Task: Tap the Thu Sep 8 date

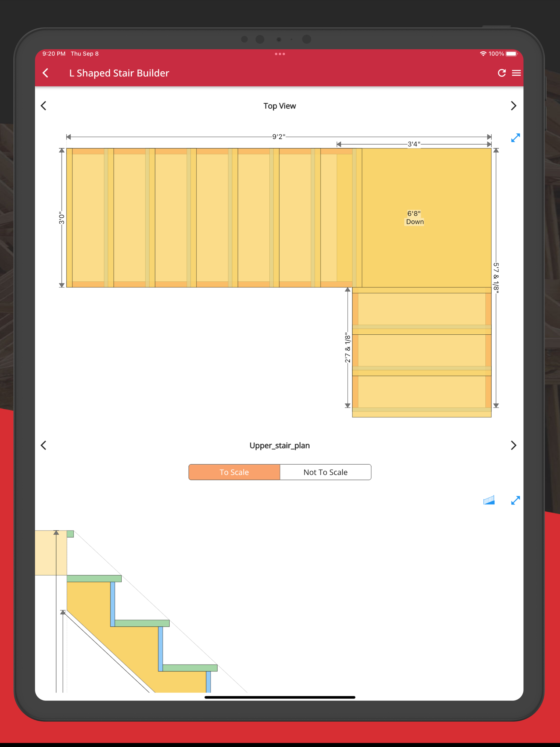Action: point(84,54)
